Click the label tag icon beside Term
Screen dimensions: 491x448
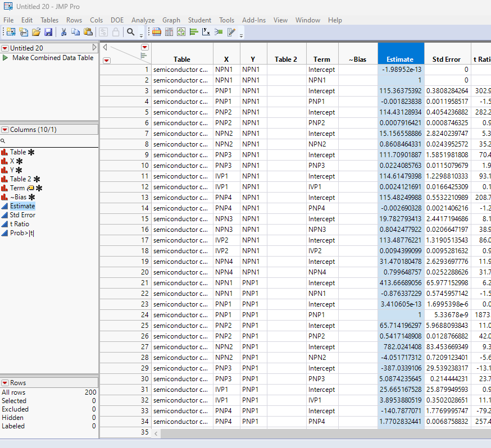point(31,188)
